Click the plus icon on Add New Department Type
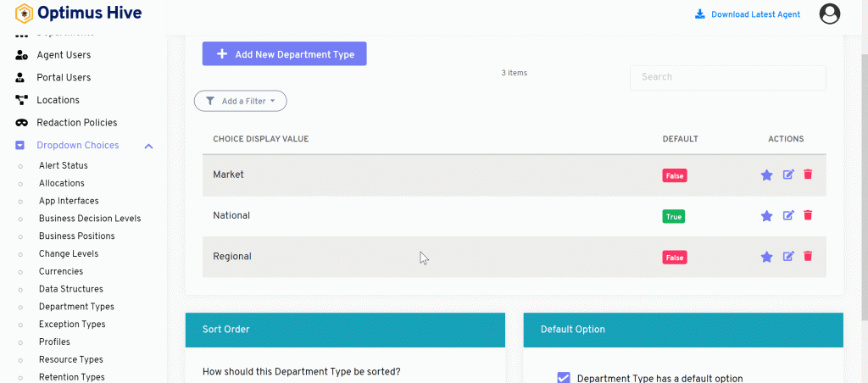This screenshot has width=868, height=383. [x=222, y=53]
